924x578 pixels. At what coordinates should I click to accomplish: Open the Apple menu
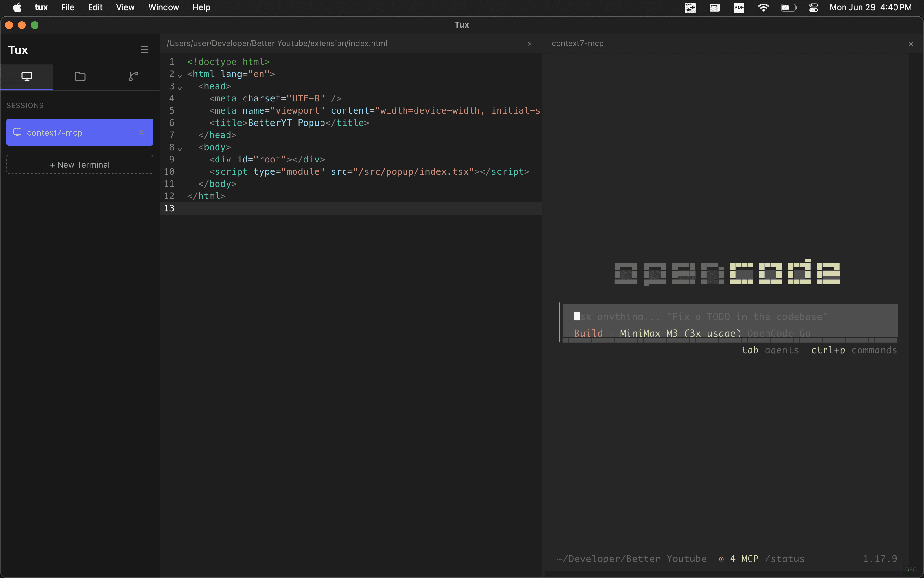coord(17,7)
